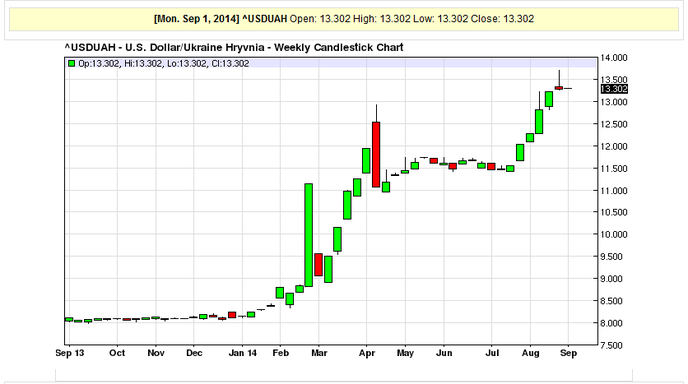Click the Oct x-axis label
Image resolution: width=688 pixels, height=384 pixels.
tap(117, 353)
